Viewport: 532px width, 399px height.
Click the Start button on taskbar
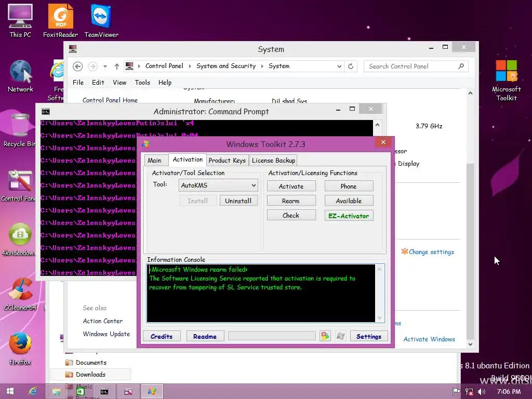(10, 391)
